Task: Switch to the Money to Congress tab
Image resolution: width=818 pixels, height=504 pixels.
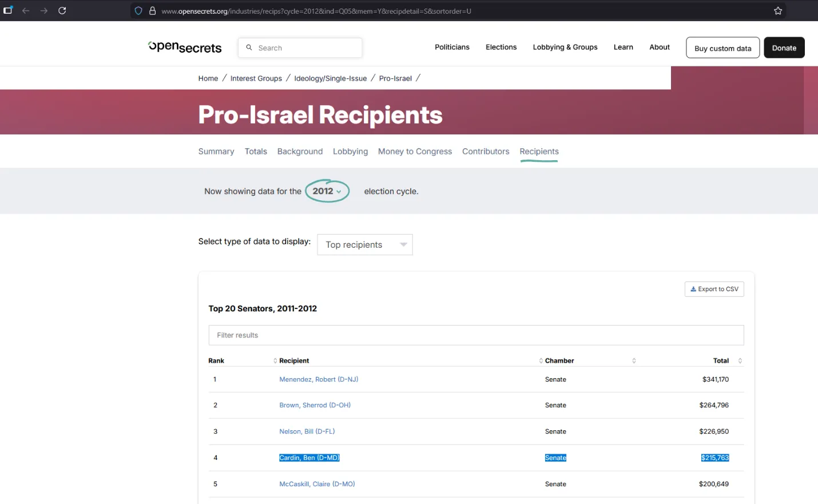Action: 415,152
